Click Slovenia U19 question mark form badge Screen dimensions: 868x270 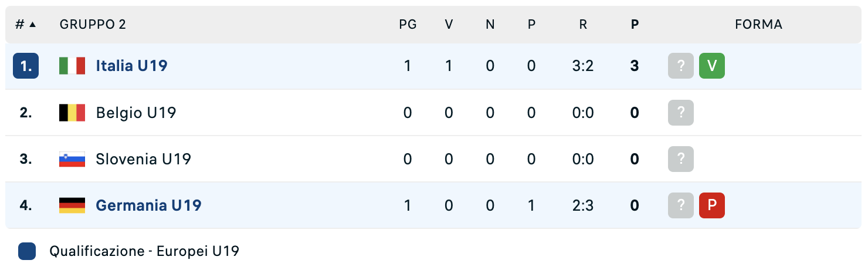[x=681, y=159]
